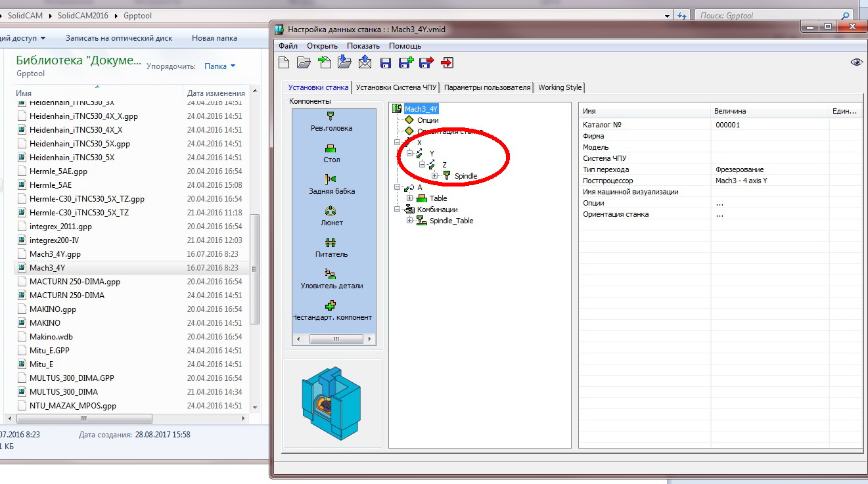Open the Папка arrange dropdown in Explorer
This screenshot has height=484, width=868.
(219, 66)
